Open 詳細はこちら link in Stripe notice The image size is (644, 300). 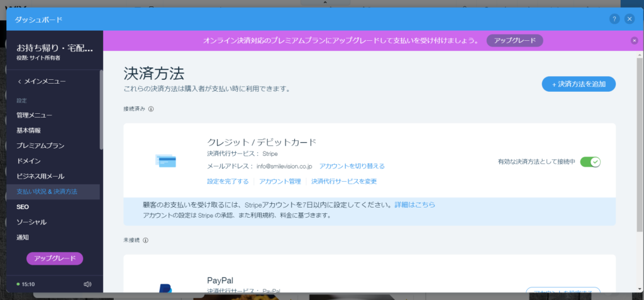(415, 204)
